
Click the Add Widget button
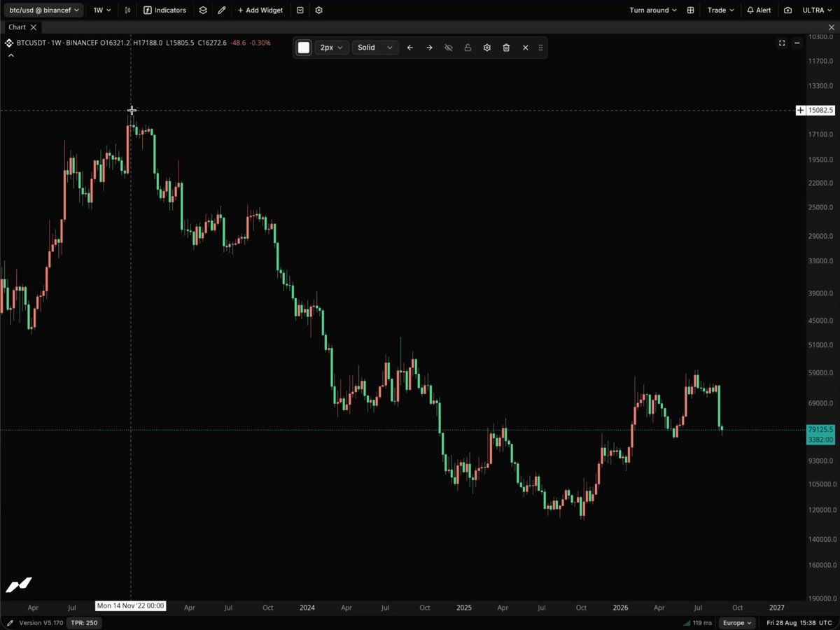pos(260,10)
